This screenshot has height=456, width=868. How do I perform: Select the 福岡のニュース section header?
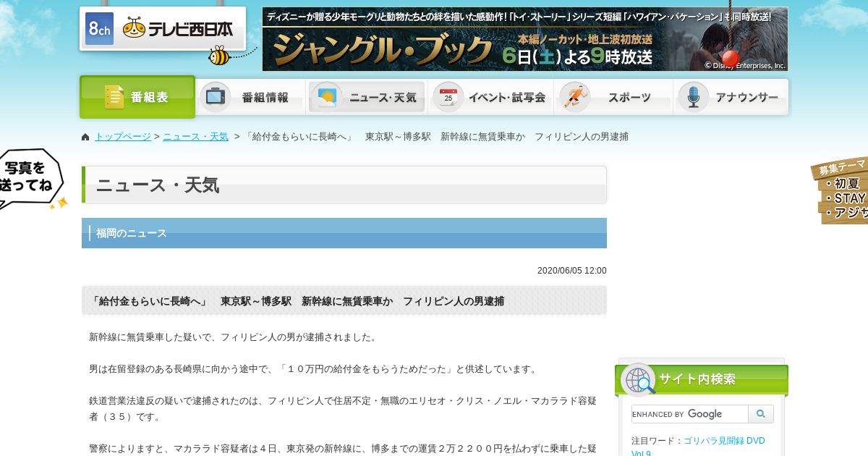344,233
